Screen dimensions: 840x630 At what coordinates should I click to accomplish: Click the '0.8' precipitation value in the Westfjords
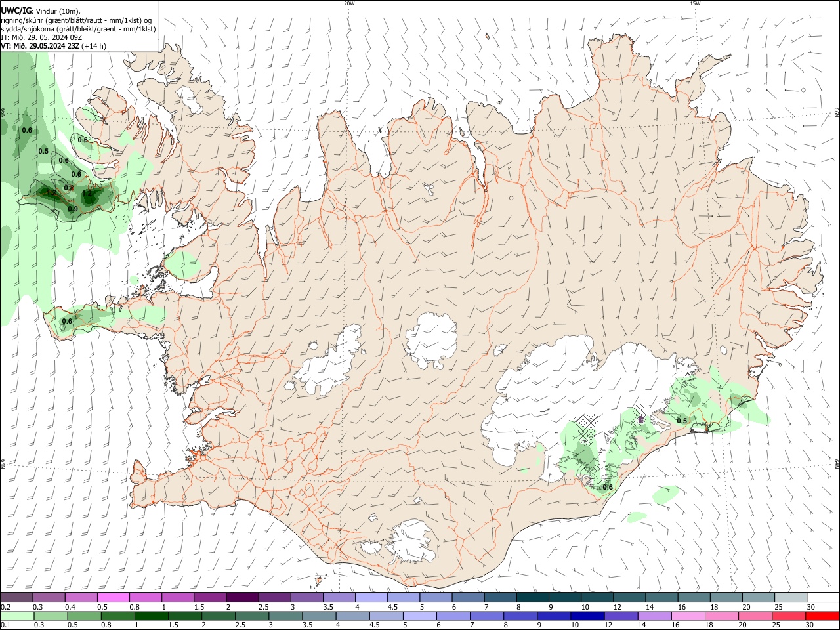pyautogui.click(x=68, y=188)
